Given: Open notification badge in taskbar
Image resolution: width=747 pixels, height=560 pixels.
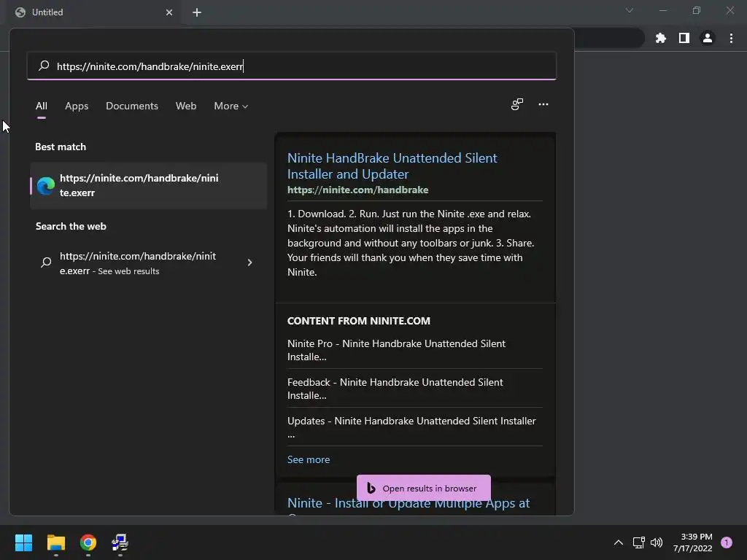Looking at the screenshot, I should [x=727, y=542].
